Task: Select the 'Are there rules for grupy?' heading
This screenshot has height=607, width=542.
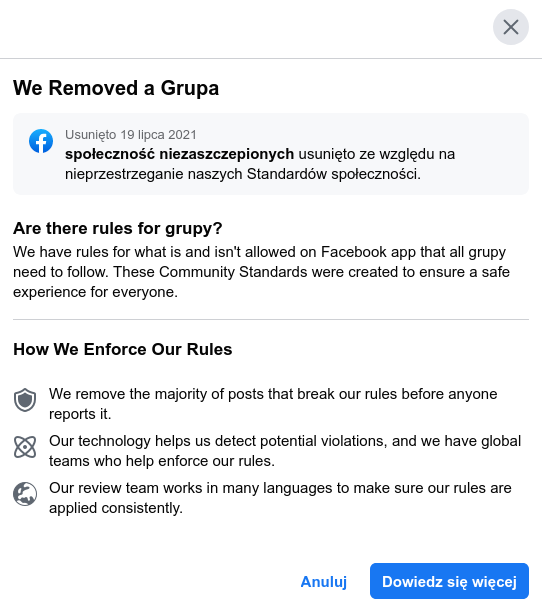Action: [x=118, y=229]
